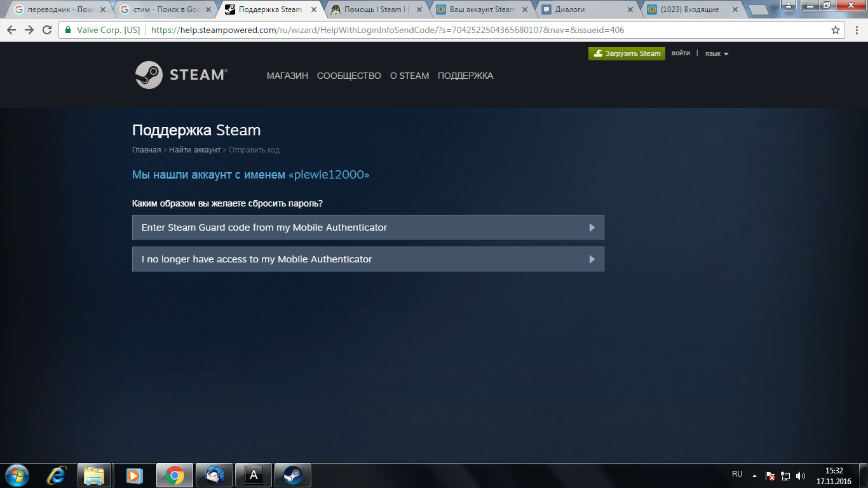The image size is (868, 488).
Task: Open the "Ваш аккаунт Steam" tab
Action: pyautogui.click(x=482, y=10)
